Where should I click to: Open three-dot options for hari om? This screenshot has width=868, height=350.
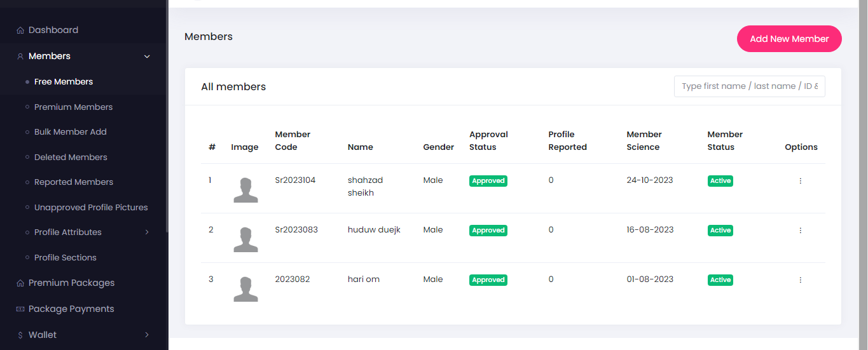(800, 280)
